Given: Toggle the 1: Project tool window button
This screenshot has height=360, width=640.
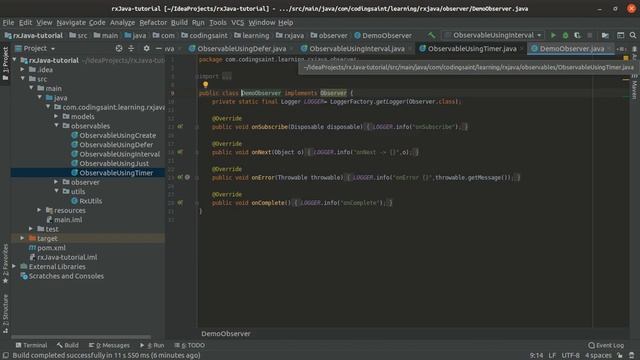Looking at the screenshot, I should (5, 63).
